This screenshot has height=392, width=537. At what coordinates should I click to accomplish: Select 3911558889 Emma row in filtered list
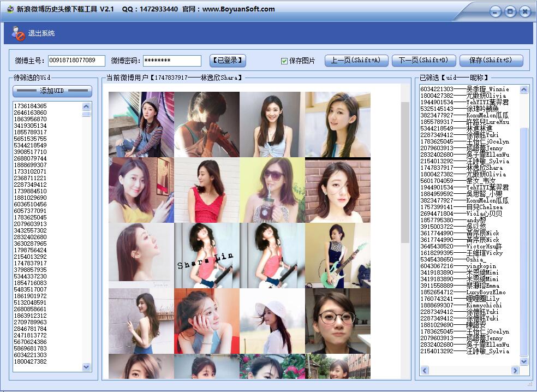point(460,286)
